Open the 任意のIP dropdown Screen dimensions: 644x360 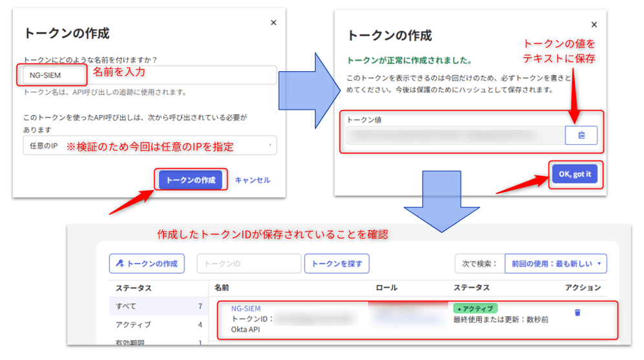[150, 145]
